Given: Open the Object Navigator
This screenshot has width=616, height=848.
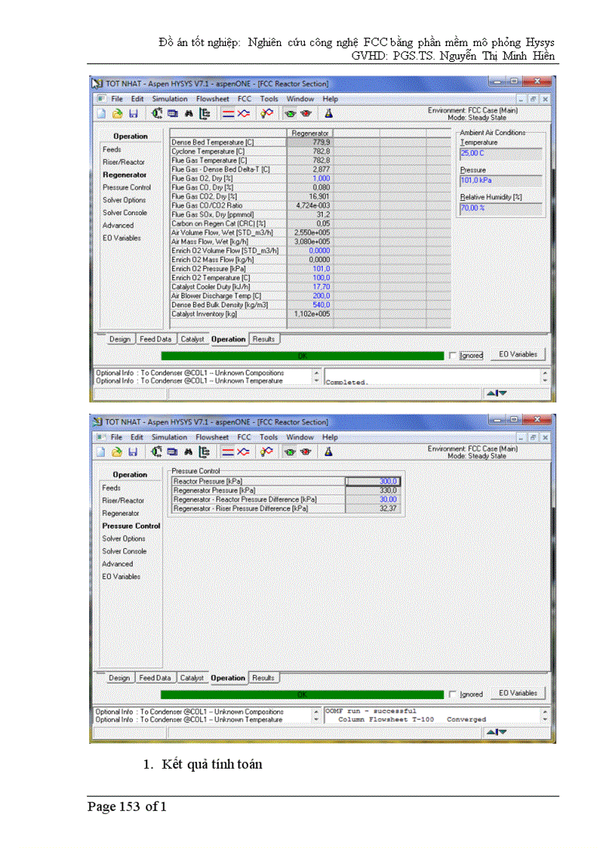Looking at the screenshot, I should [156, 113].
